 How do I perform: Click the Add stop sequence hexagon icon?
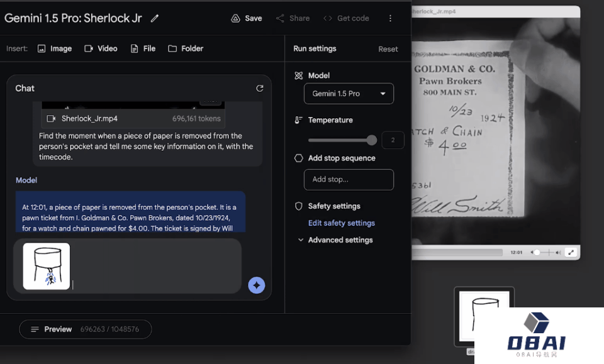click(298, 158)
